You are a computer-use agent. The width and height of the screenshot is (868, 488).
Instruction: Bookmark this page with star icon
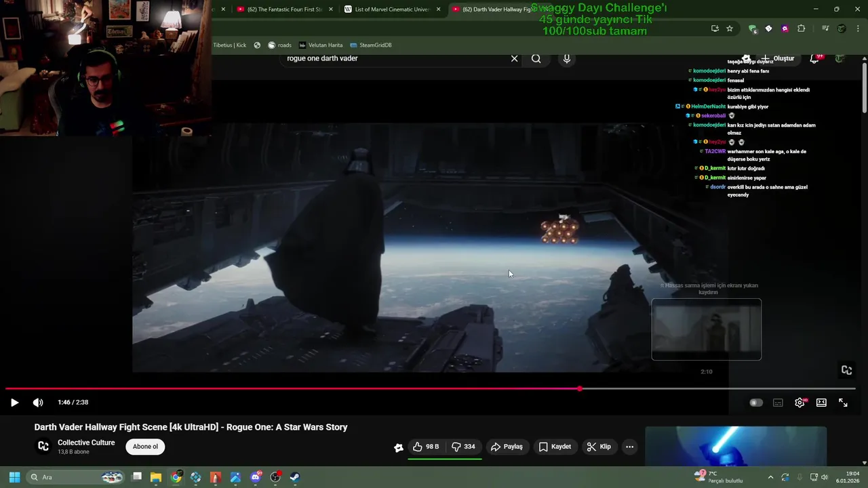click(730, 28)
